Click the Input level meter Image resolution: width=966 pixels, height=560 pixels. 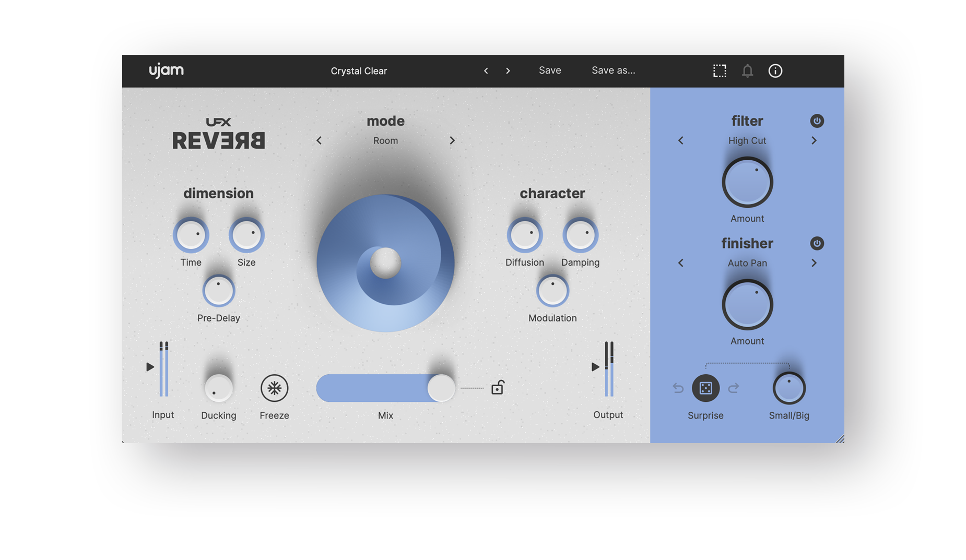coord(164,369)
